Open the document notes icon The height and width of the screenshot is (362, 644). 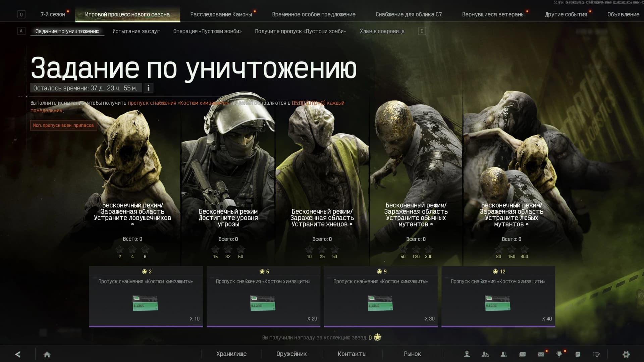pos(578,354)
